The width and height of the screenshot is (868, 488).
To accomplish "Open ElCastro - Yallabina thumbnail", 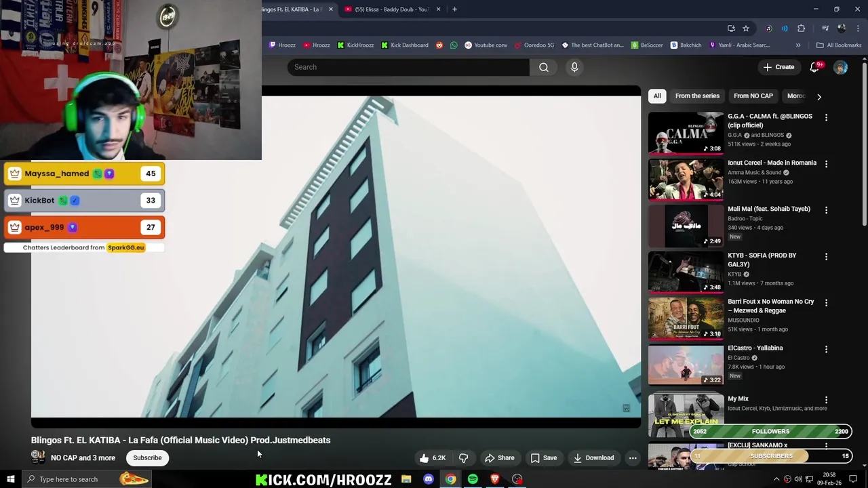I will click(686, 365).
